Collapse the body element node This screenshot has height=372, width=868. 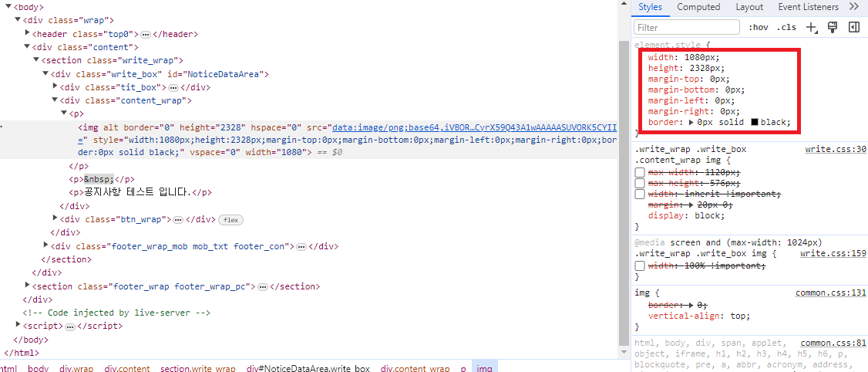8,7
